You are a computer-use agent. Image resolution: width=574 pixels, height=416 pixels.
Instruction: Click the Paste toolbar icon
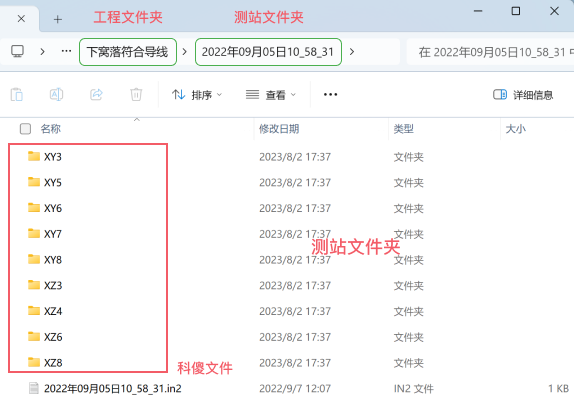tap(17, 94)
